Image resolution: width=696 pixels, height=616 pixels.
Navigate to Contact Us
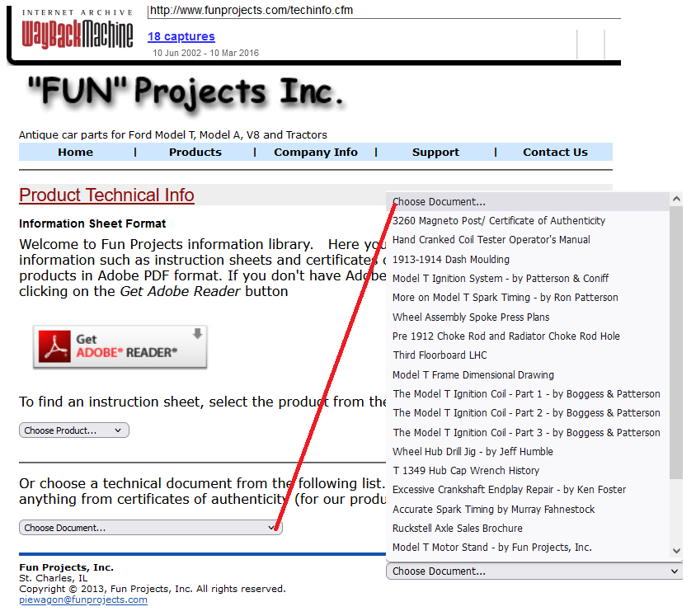click(x=555, y=152)
